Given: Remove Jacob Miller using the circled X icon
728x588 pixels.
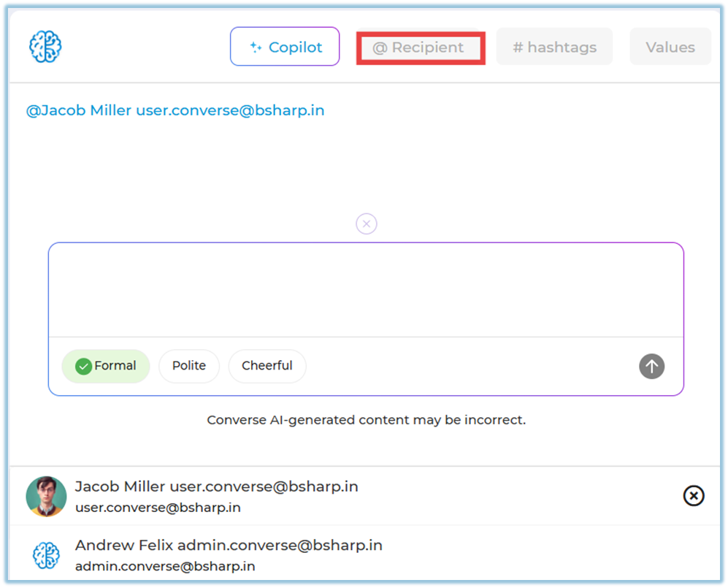Looking at the screenshot, I should point(693,496).
